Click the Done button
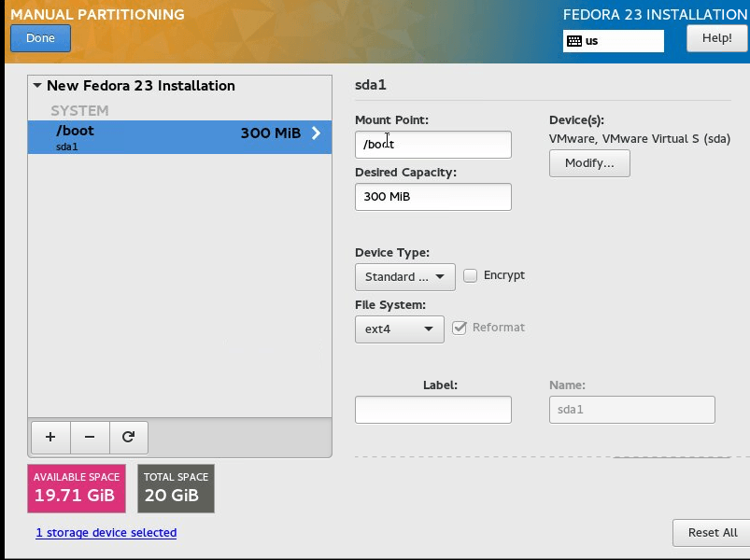 coord(41,38)
